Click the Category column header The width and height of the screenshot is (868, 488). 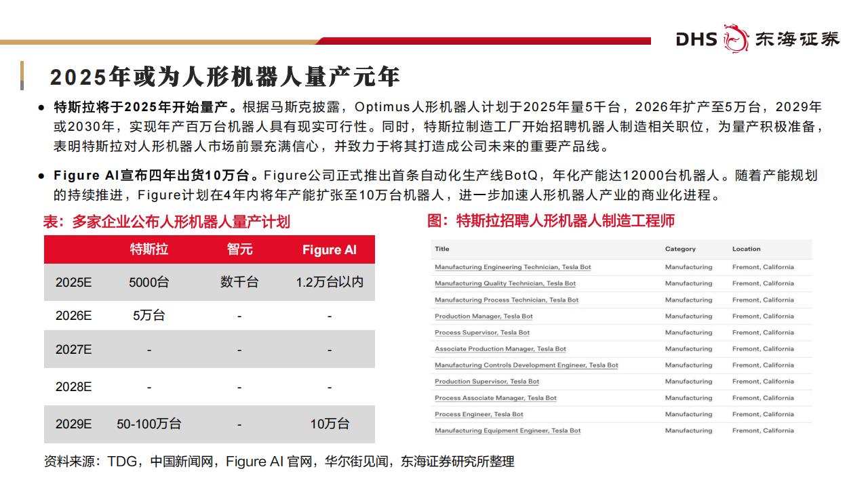(680, 249)
